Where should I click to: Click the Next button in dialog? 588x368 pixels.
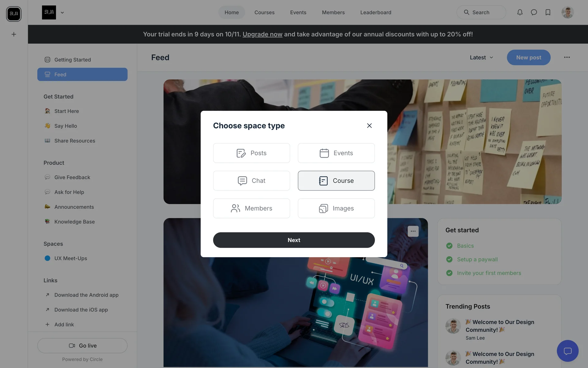pyautogui.click(x=294, y=240)
